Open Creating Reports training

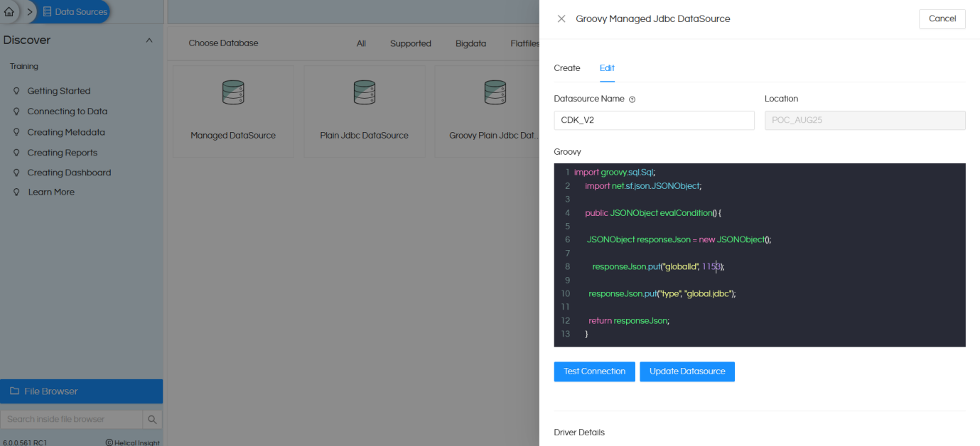[x=62, y=153]
